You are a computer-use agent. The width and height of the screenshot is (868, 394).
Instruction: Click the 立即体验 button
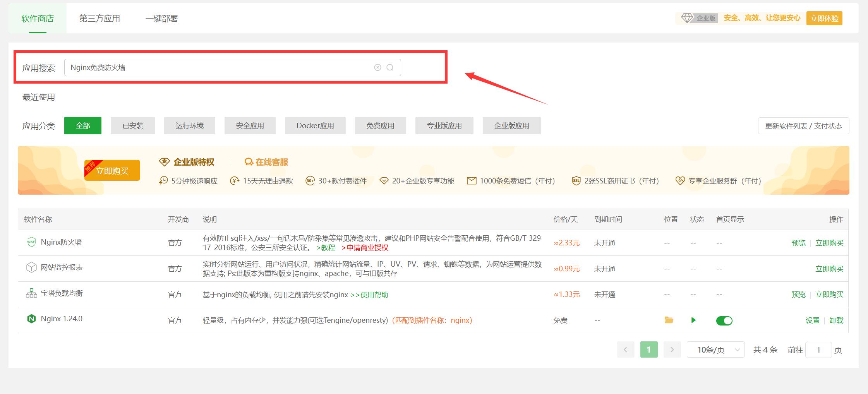tap(824, 18)
